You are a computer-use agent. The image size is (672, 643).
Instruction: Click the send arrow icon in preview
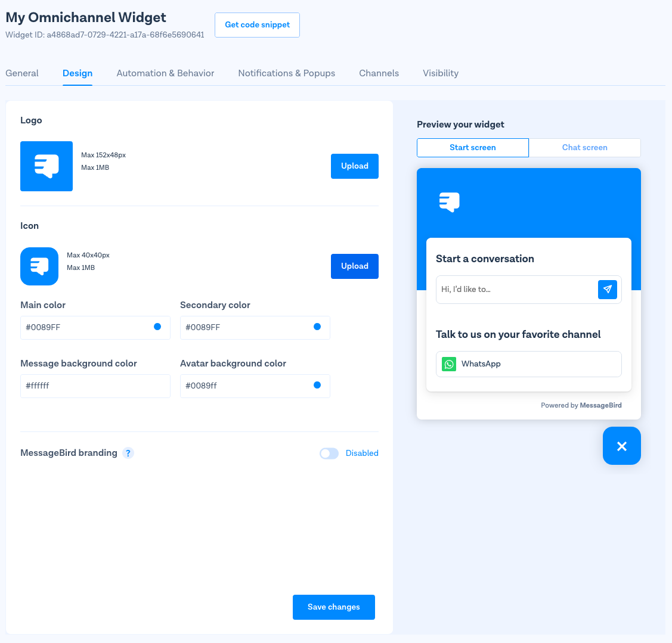click(x=607, y=290)
